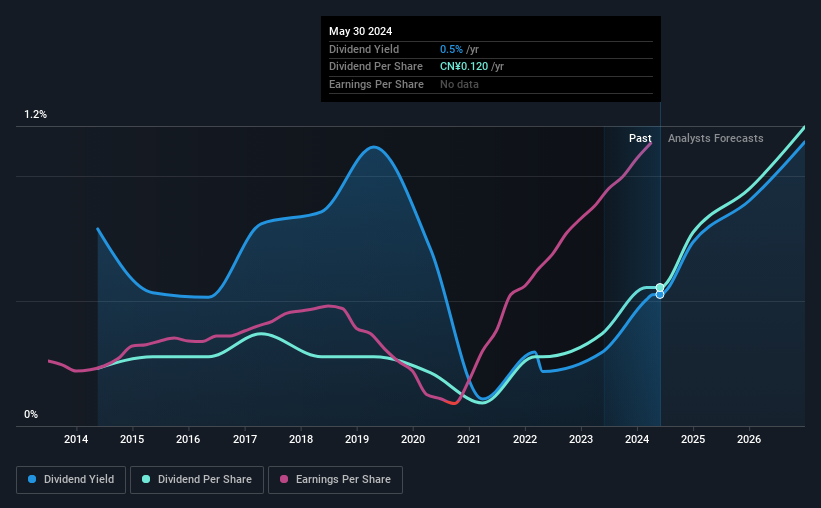821x508 pixels.
Task: Click the blue Dividend Yield legend dot
Action: (32, 479)
